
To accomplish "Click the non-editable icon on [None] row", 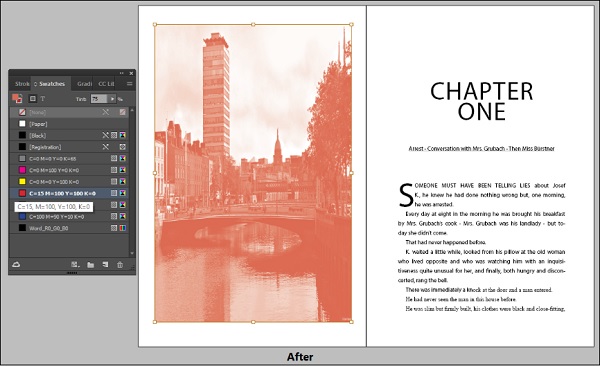I will 106,112.
